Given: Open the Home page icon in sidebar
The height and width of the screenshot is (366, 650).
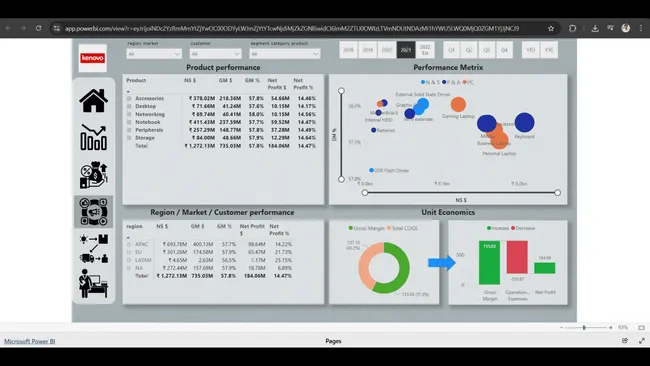Looking at the screenshot, I should 94,101.
